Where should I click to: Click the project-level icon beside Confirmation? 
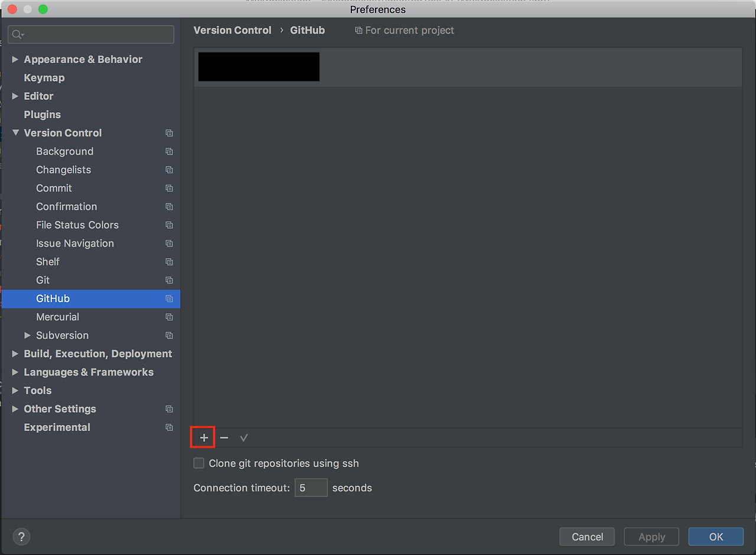[170, 207]
